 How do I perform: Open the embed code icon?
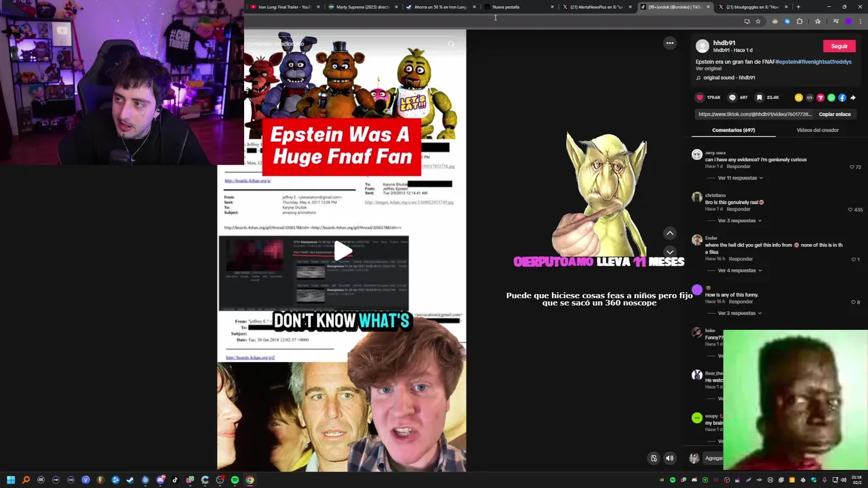(x=810, y=98)
